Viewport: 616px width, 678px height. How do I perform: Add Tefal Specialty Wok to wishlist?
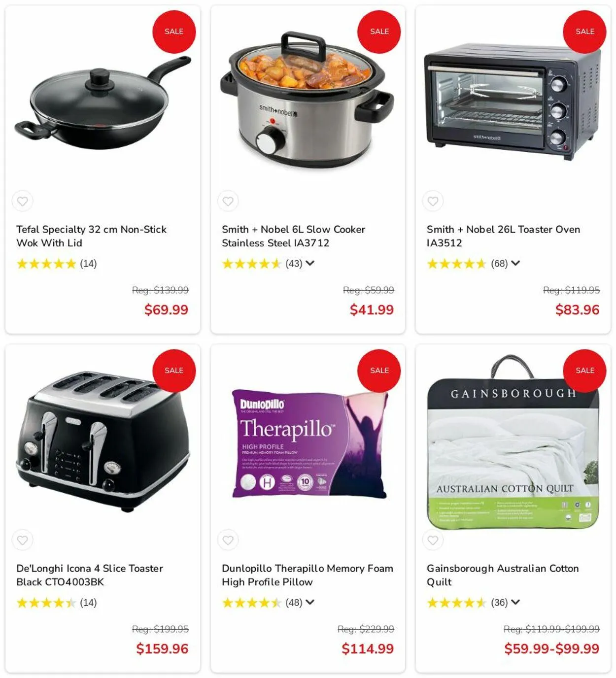point(23,201)
